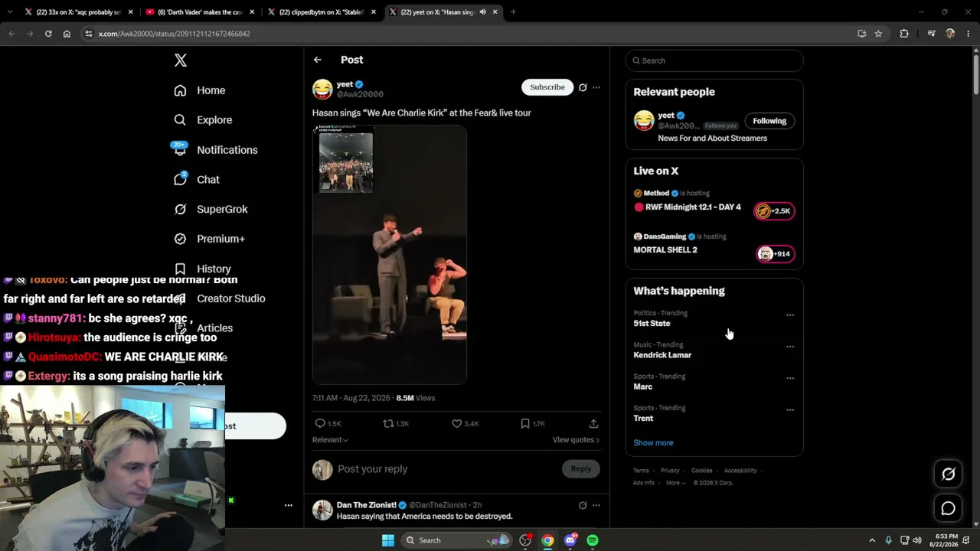This screenshot has width=980, height=551.
Task: Open a new browser tab
Action: (x=513, y=12)
